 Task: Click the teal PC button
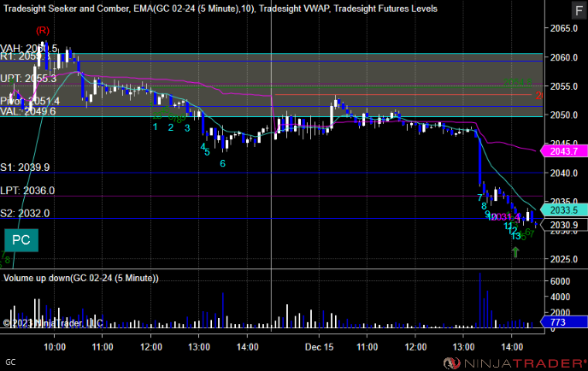21,240
